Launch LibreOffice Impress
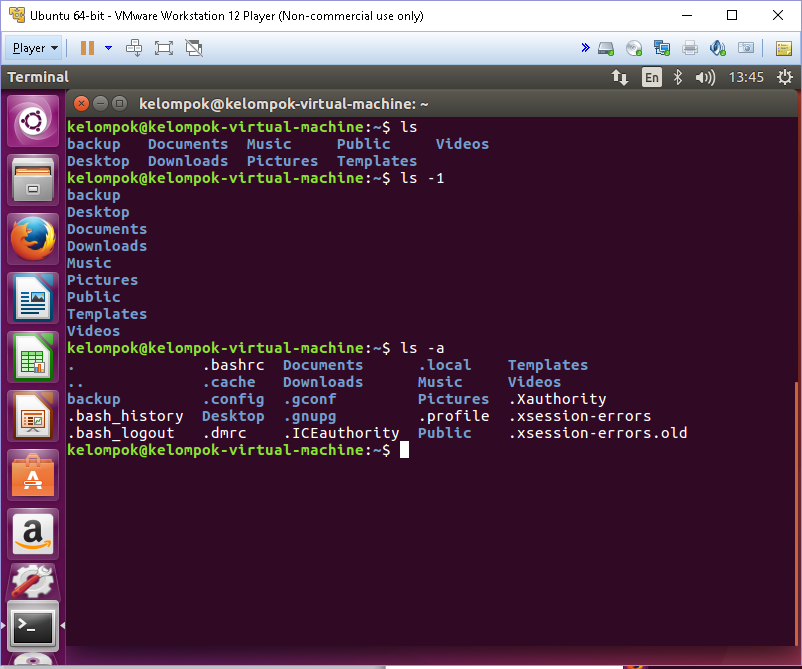The width and height of the screenshot is (802, 669). (x=33, y=416)
